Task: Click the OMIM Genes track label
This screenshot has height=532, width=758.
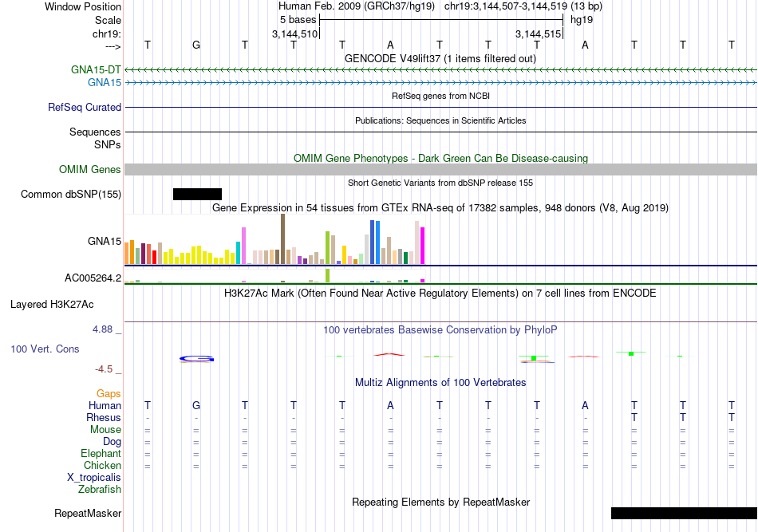Action: [x=90, y=170]
